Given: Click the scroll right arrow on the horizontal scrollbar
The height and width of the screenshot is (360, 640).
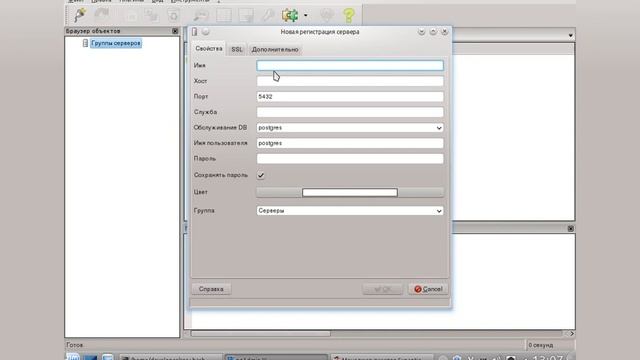Looking at the screenshot, I should click(x=571, y=334).
